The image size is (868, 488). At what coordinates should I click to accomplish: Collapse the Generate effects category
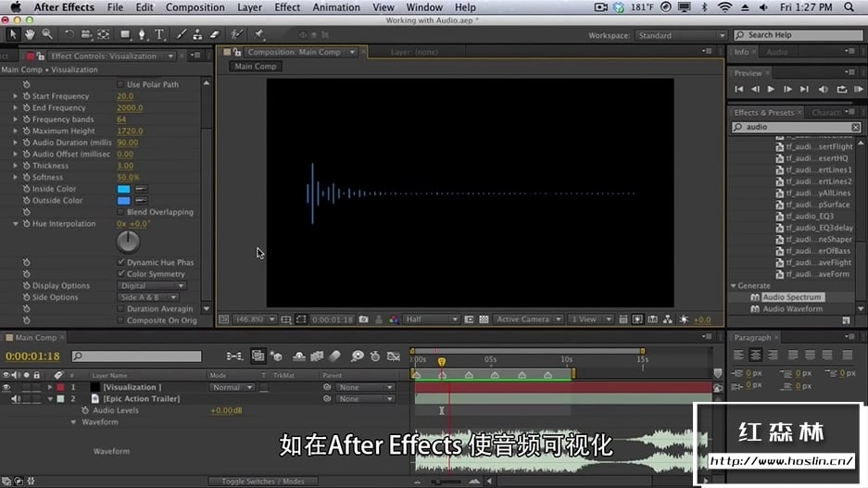click(x=734, y=286)
